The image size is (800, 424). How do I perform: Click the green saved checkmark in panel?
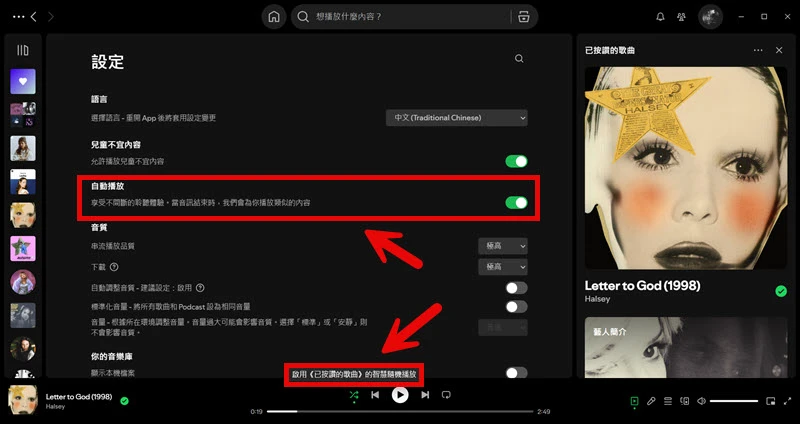point(781,291)
